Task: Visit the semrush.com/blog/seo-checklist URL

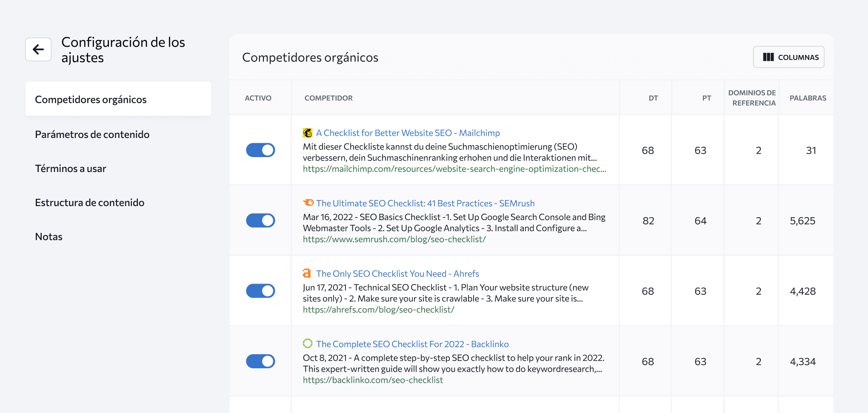Action: 394,239
